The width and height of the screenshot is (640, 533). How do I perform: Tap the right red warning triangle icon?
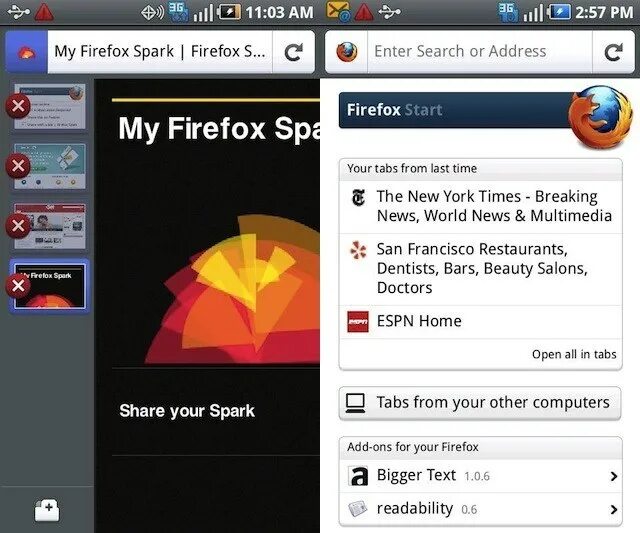pos(364,12)
